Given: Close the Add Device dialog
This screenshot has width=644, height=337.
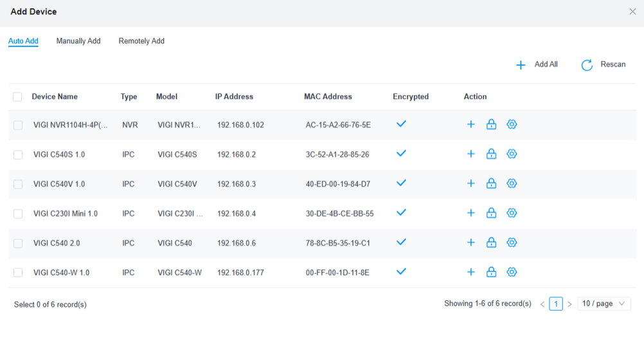Looking at the screenshot, I should coord(632,12).
